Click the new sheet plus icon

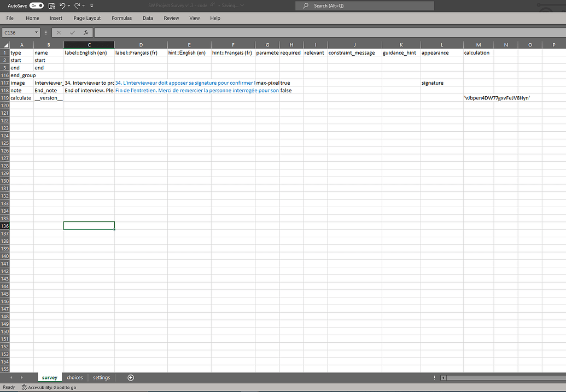tap(130, 377)
